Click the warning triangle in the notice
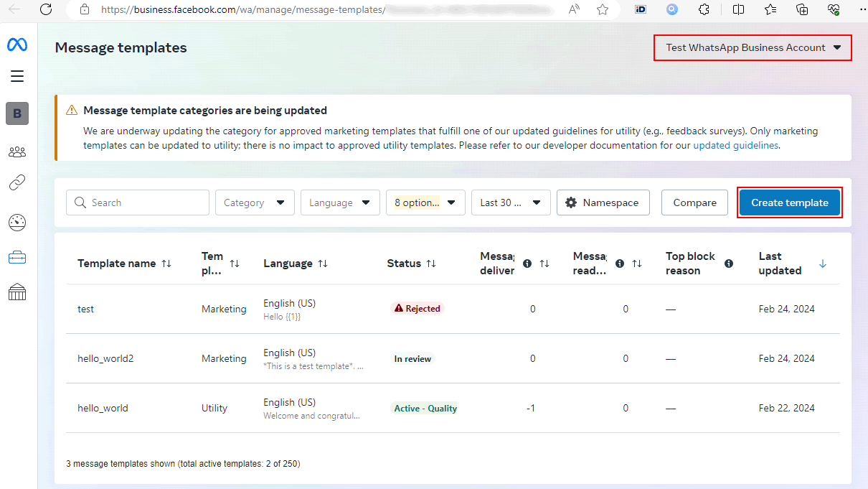The image size is (868, 489). (x=72, y=111)
